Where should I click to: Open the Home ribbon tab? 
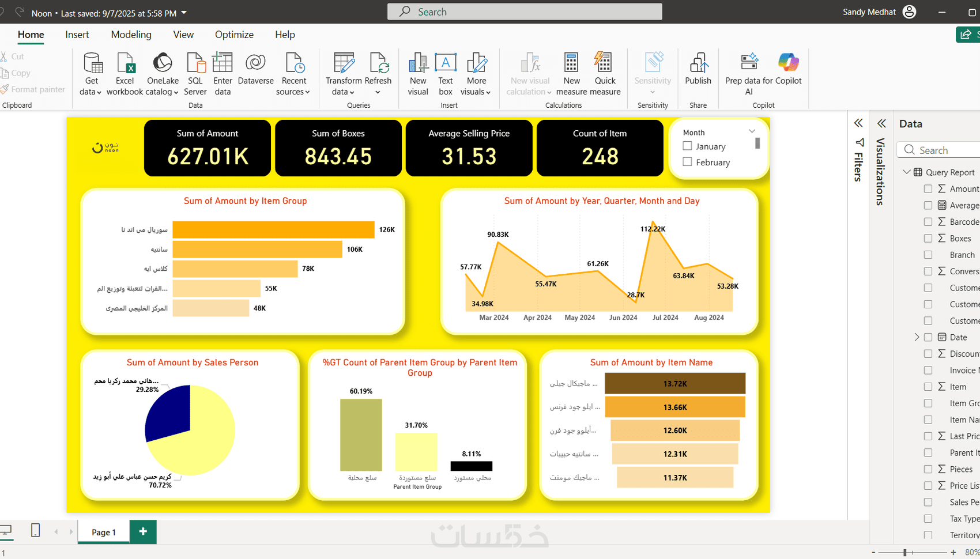pos(31,35)
